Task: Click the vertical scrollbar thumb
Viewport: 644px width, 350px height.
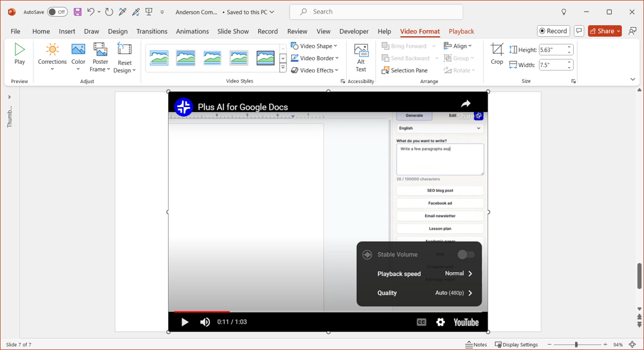Action: (x=639, y=276)
